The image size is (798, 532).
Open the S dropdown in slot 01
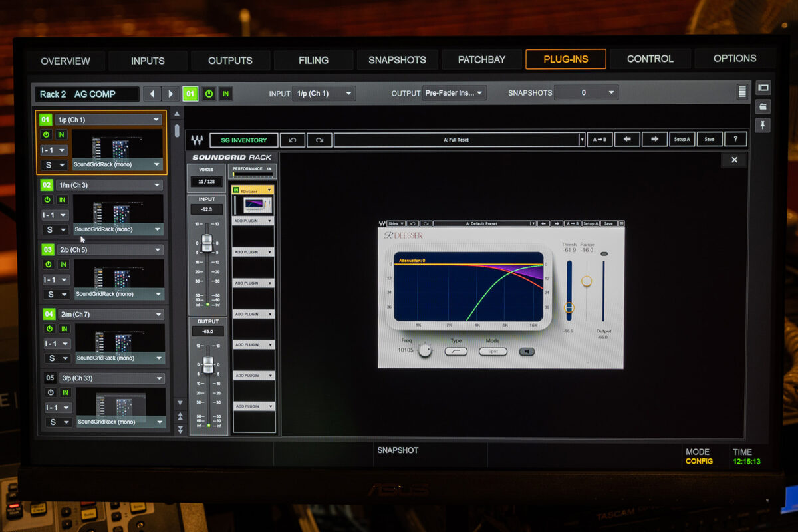[54, 165]
